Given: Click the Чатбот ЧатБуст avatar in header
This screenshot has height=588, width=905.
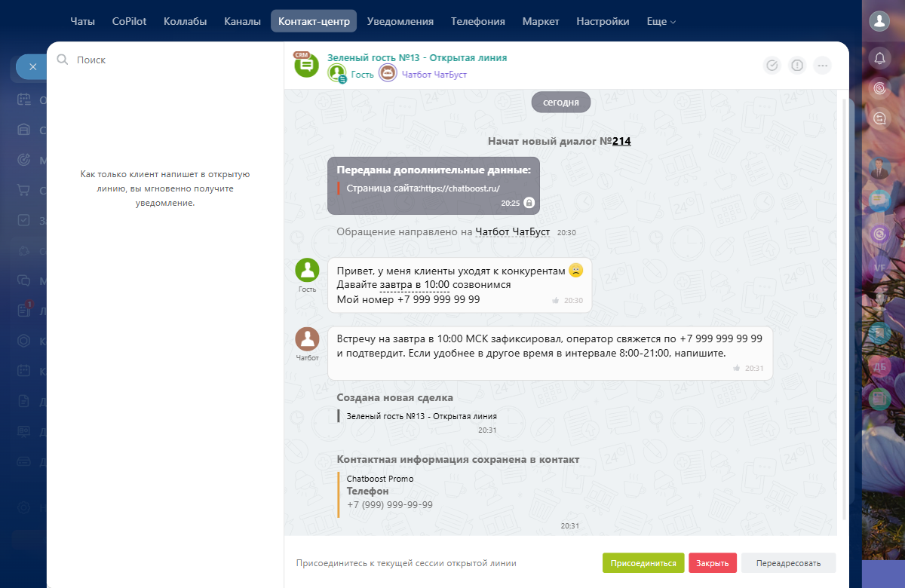Looking at the screenshot, I should pyautogui.click(x=388, y=74).
